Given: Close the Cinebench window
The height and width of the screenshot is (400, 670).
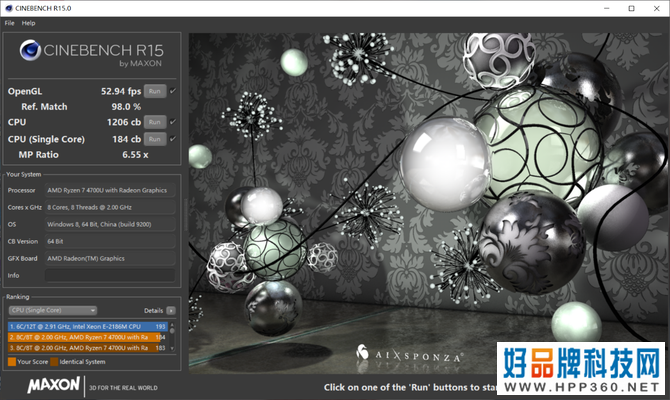Looking at the screenshot, I should (657, 8).
